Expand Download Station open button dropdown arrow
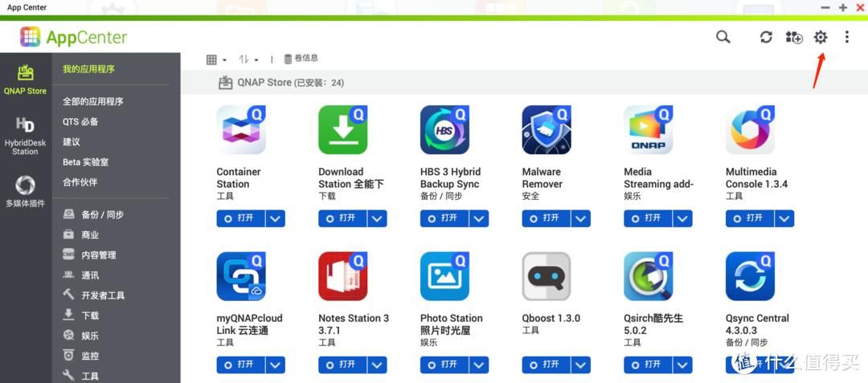The image size is (868, 383). (377, 218)
